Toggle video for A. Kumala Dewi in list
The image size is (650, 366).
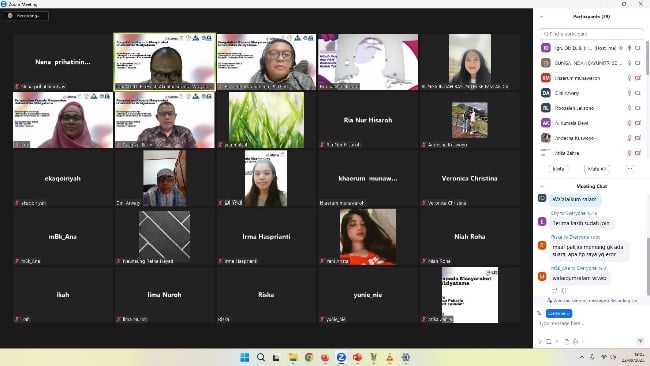(x=638, y=123)
